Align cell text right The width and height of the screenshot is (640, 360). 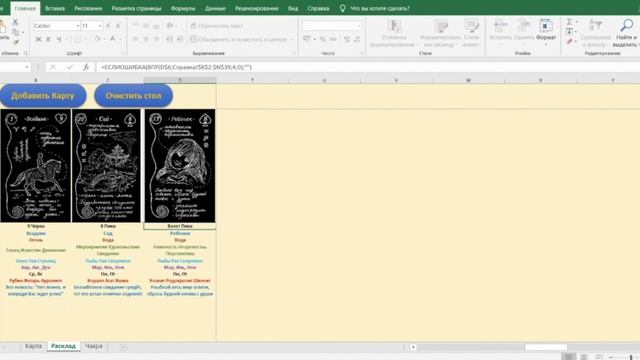pyautogui.click(x=156, y=39)
